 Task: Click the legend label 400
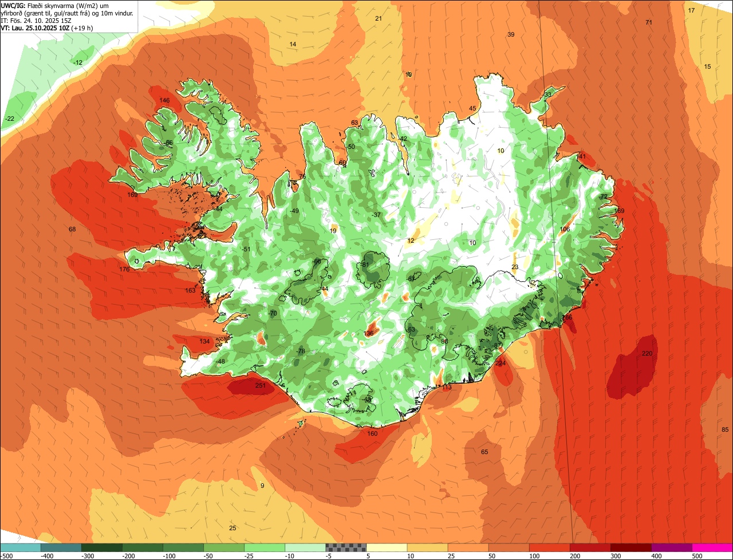(656, 556)
